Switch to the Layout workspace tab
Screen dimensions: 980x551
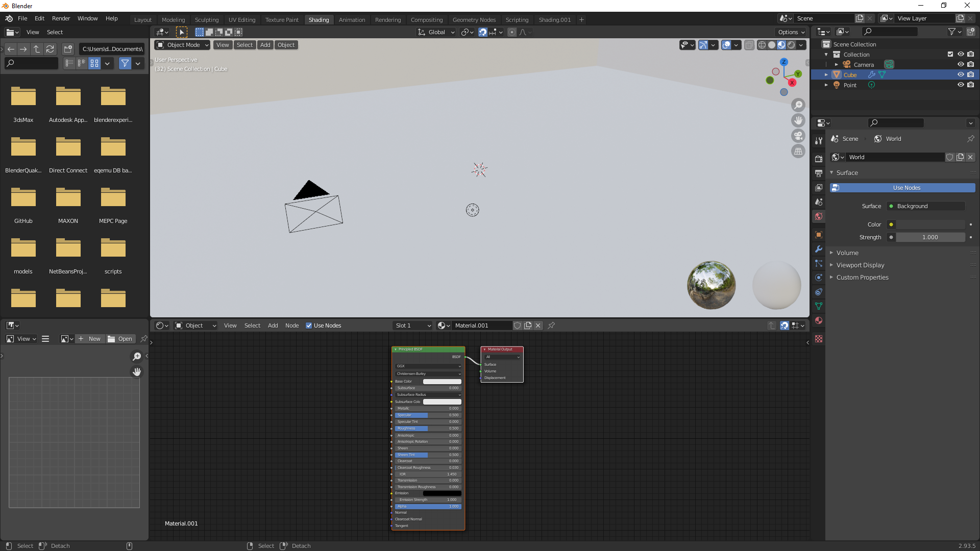click(x=143, y=20)
